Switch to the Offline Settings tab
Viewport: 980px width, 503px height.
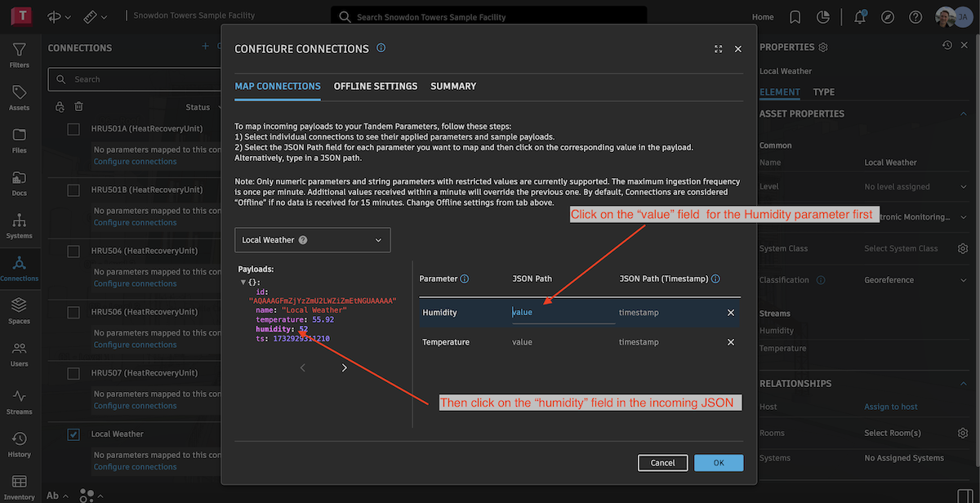(376, 87)
